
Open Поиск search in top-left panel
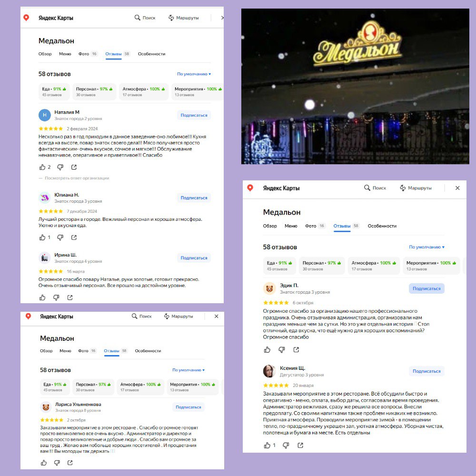coord(145,18)
